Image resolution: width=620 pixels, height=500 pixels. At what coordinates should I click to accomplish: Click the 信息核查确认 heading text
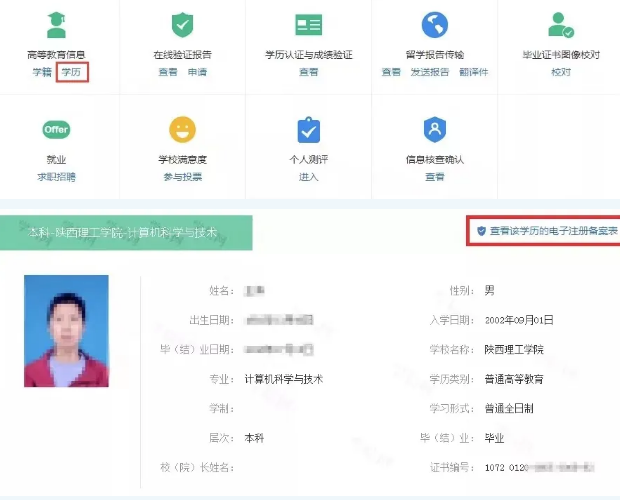pos(435,159)
